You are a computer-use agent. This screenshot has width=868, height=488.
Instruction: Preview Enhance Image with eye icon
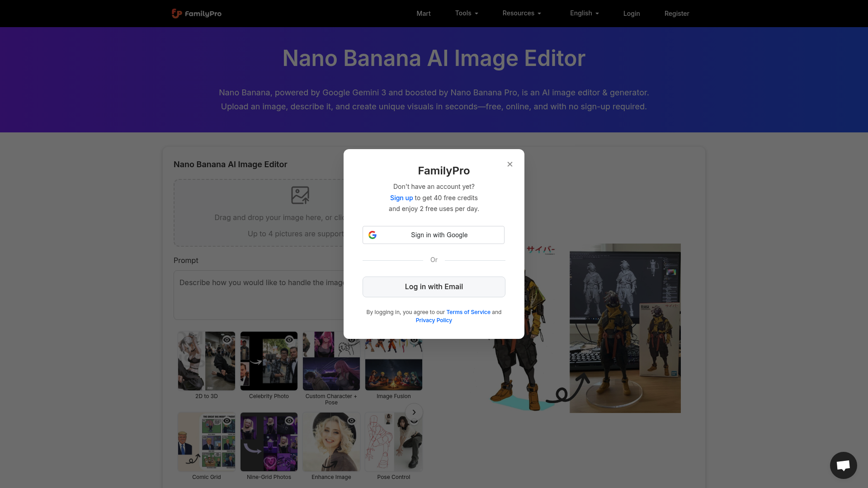[x=352, y=421]
